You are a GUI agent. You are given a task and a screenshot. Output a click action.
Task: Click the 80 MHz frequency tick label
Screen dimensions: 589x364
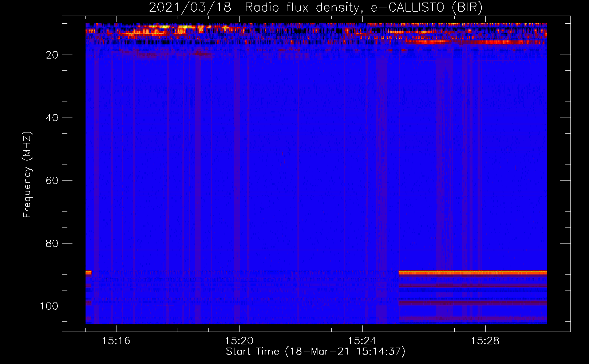(52, 244)
